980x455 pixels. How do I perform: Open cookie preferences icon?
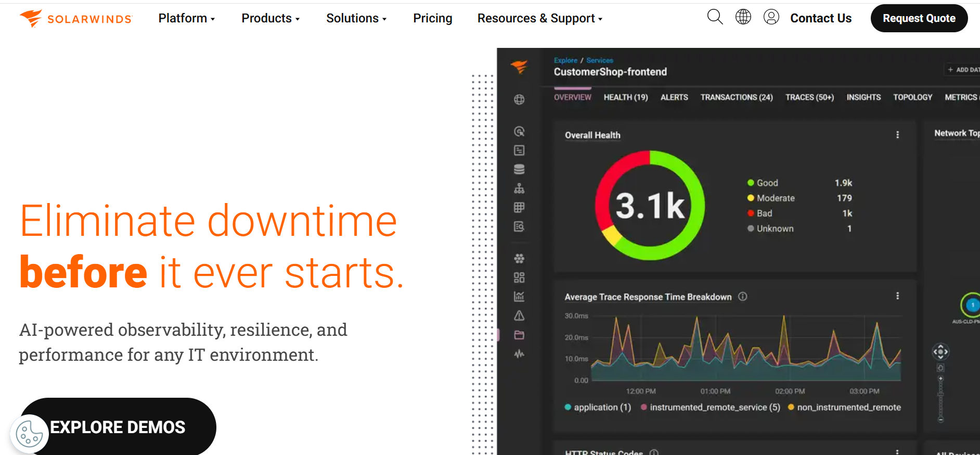coord(29,433)
